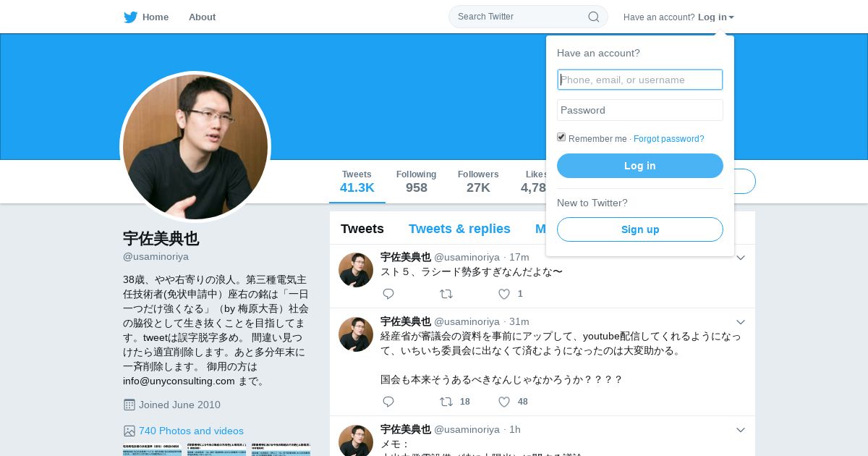Screen dimensions: 868x456
Task: Toggle the Remember me checkbox
Action: (x=561, y=137)
